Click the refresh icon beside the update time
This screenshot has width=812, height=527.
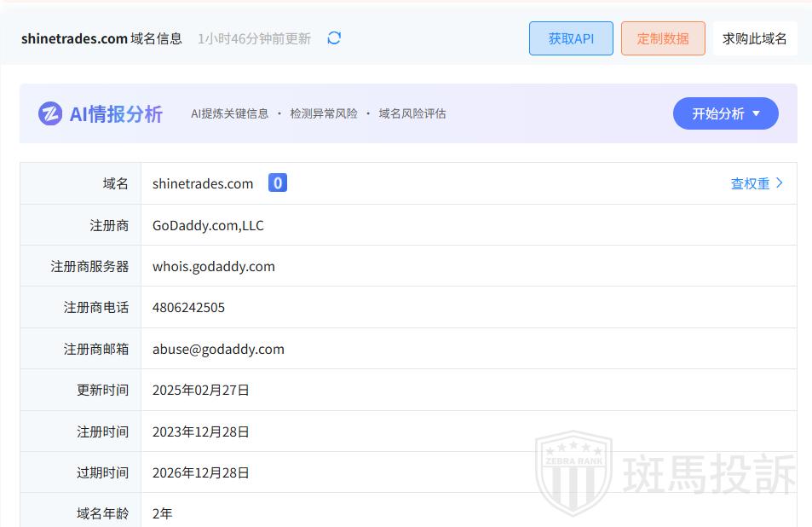coord(334,38)
